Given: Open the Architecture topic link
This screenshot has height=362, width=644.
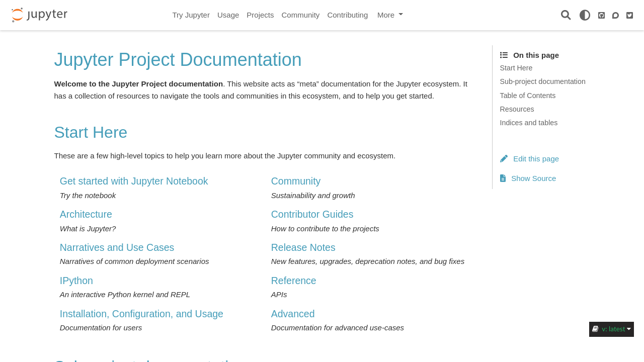Looking at the screenshot, I should tap(86, 214).
